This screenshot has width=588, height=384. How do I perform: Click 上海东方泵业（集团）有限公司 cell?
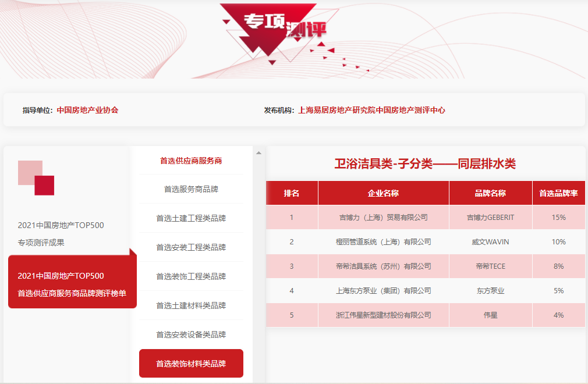point(383,291)
